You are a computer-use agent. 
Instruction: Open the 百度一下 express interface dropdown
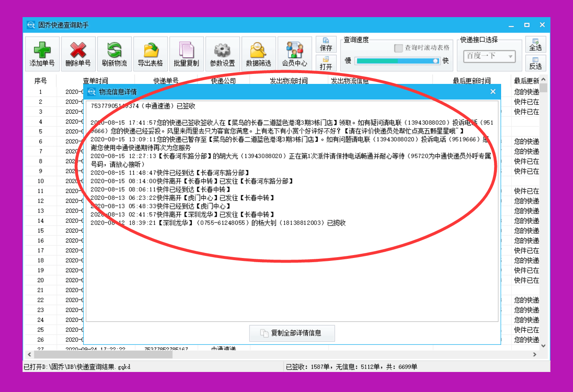(x=485, y=56)
